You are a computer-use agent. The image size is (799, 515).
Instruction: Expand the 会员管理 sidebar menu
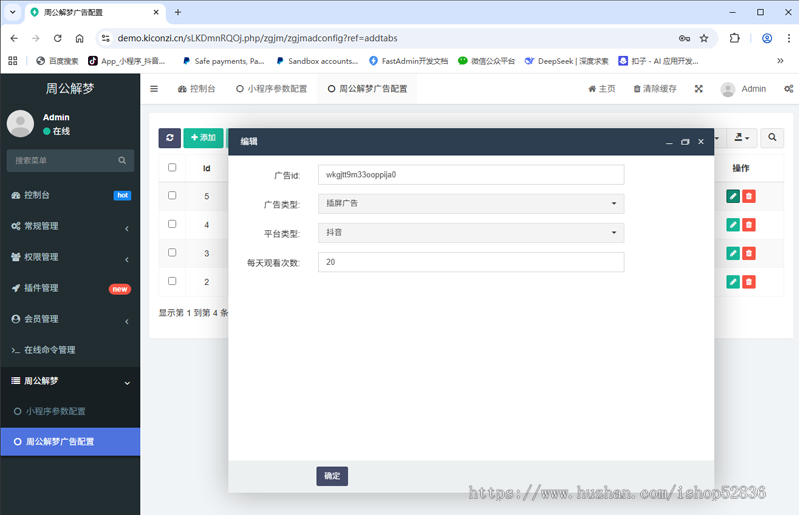click(70, 319)
